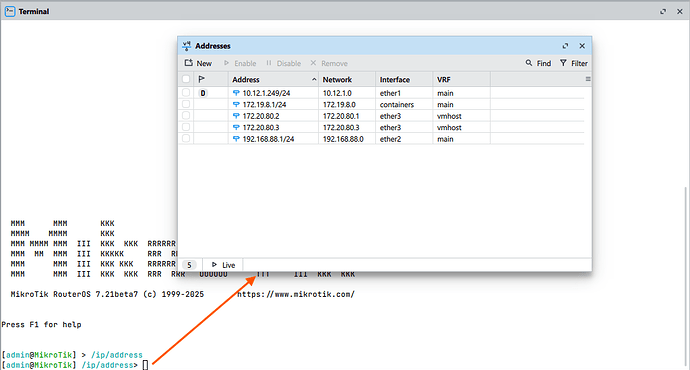Image resolution: width=690 pixels, height=370 pixels.
Task: Click the Terminal vertical scrollbar
Action: pyautogui.click(x=686, y=277)
